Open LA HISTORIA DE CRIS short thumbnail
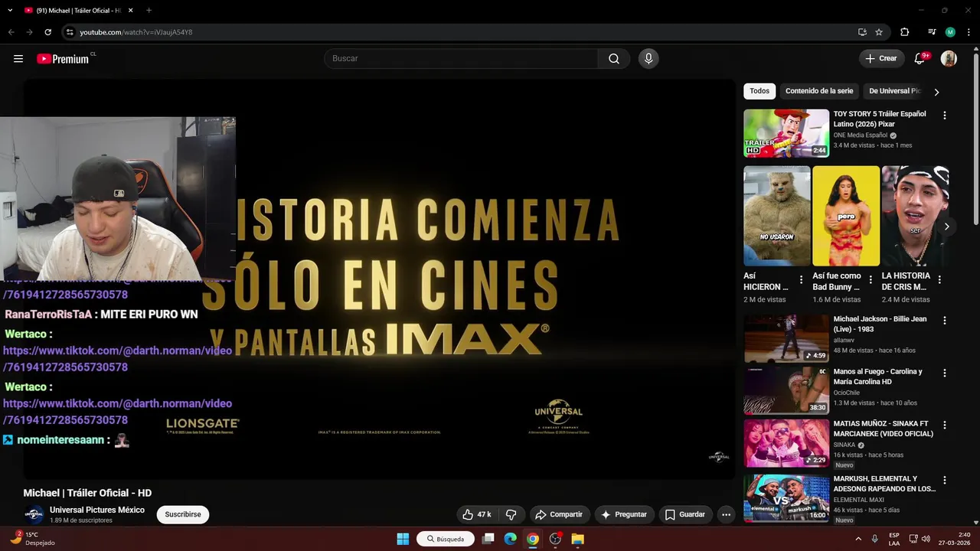This screenshot has height=551, width=980. (915, 216)
